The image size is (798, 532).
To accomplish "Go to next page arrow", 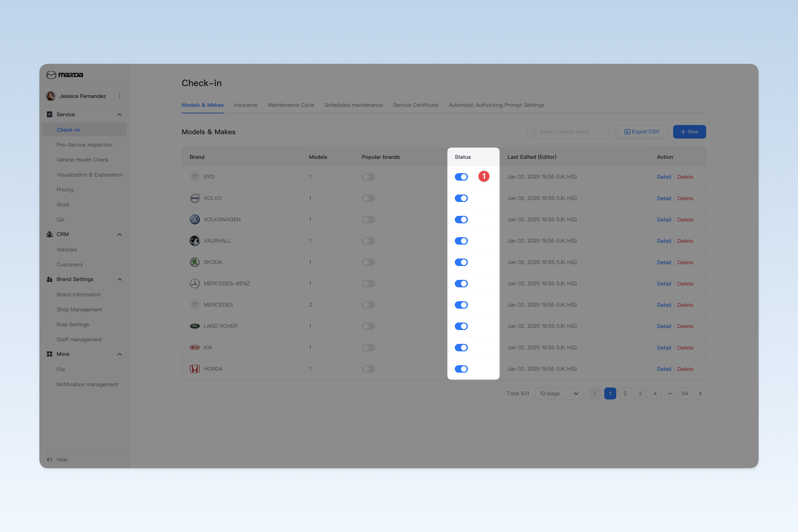I will point(700,393).
